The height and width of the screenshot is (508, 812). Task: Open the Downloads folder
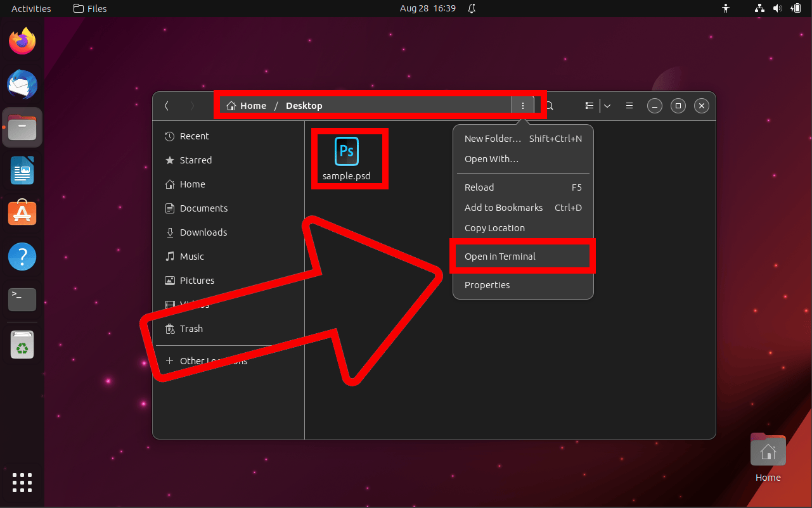click(202, 232)
